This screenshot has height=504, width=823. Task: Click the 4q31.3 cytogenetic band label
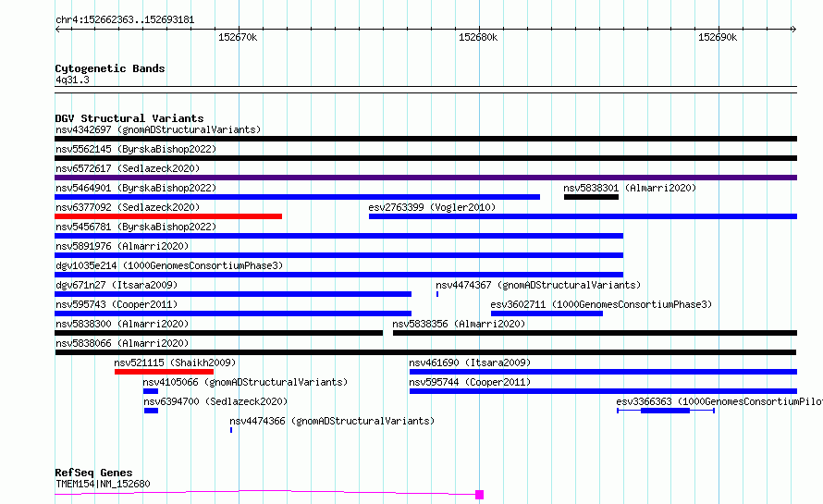pyautogui.click(x=72, y=80)
